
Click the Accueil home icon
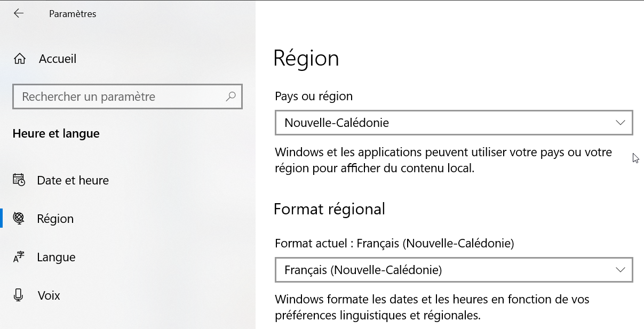[20, 59]
